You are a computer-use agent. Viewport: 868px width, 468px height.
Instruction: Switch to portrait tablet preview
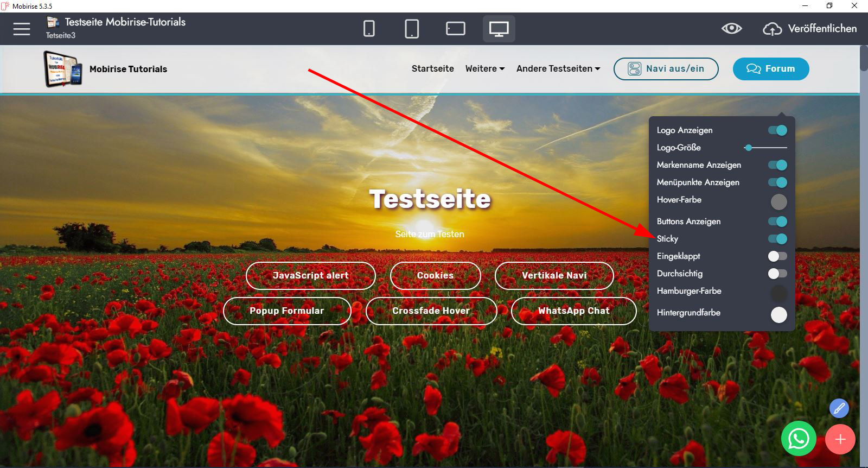[x=412, y=29]
